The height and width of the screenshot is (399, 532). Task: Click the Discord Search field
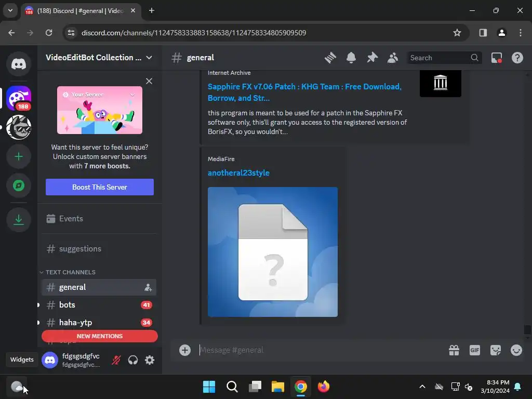[x=444, y=58]
